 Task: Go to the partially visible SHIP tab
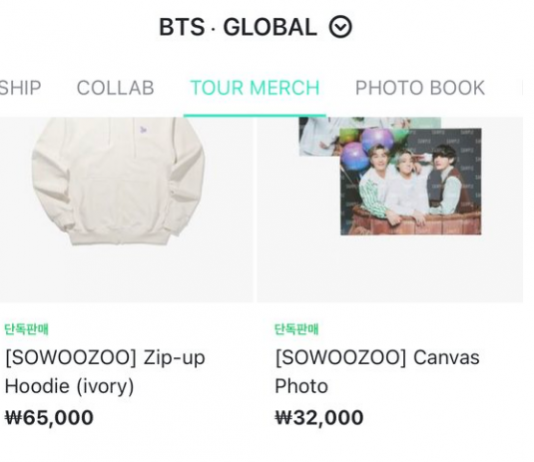tap(20, 88)
